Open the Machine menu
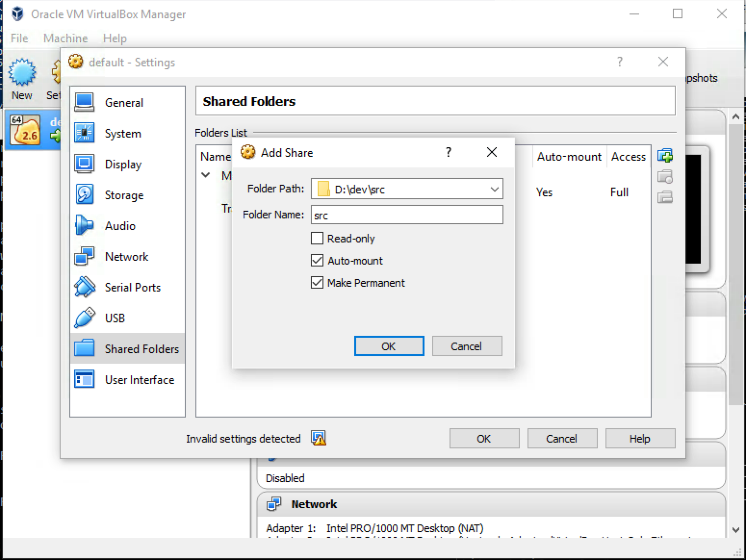Screen dimensions: 746x560 [x=65, y=38]
